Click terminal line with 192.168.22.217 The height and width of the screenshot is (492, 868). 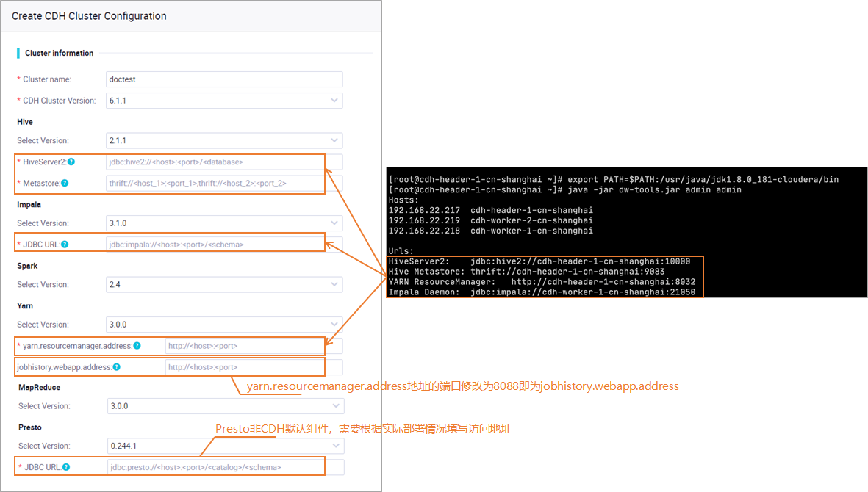[x=490, y=210]
